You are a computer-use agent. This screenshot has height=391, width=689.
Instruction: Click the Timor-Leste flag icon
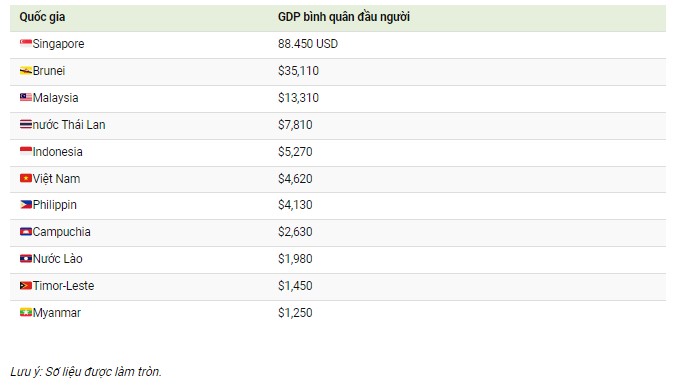pos(26,286)
